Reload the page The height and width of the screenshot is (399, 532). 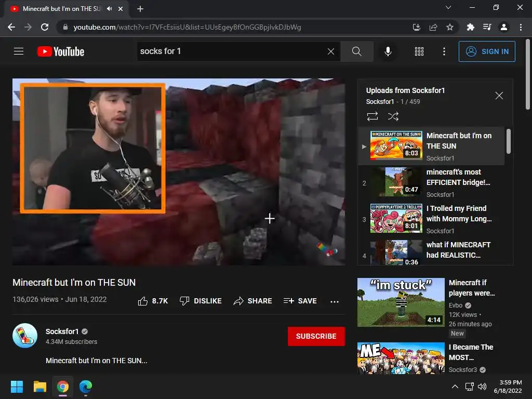pyautogui.click(x=45, y=27)
